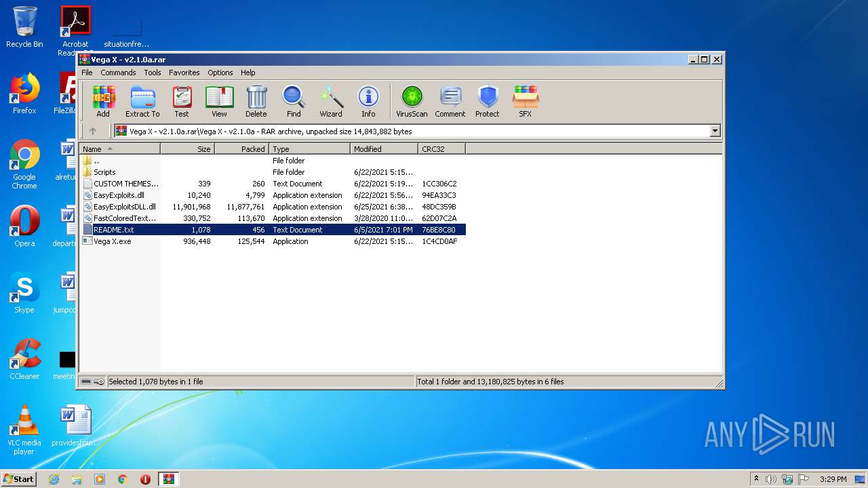Click the Start button

point(18,479)
